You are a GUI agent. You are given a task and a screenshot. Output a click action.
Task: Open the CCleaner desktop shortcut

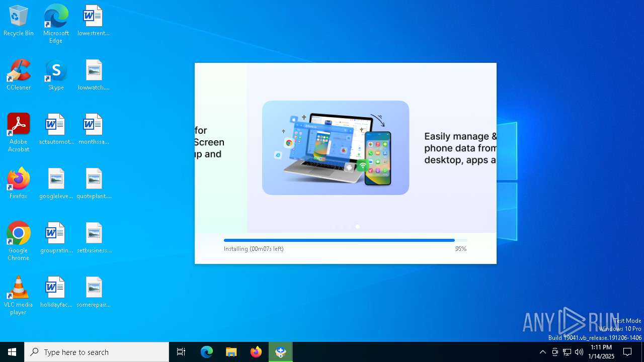(x=19, y=74)
